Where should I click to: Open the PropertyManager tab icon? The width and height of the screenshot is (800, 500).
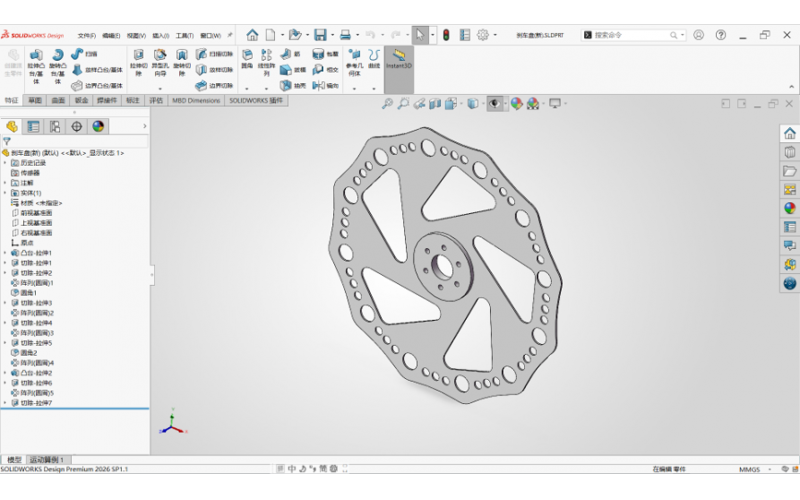(33, 127)
